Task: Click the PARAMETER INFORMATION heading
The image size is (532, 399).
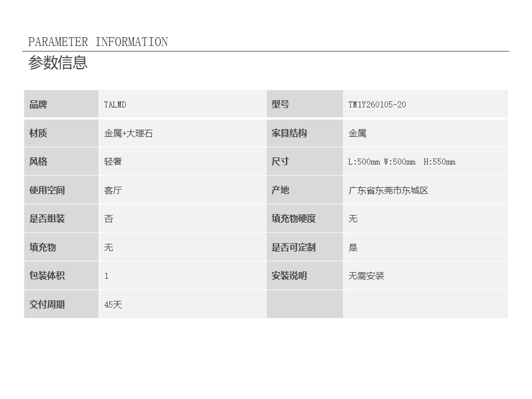Action: (98, 42)
